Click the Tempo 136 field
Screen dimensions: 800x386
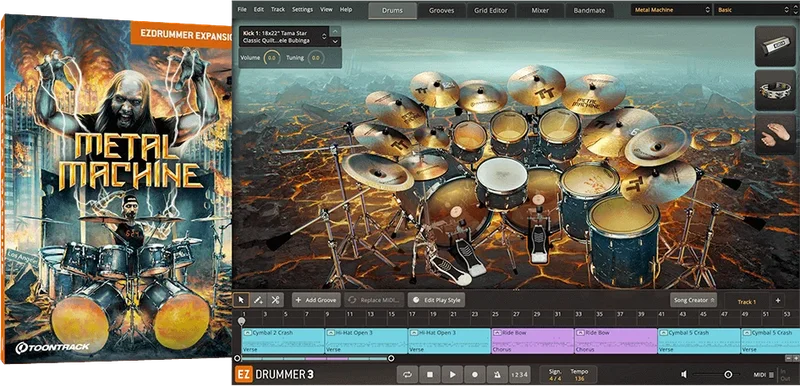[579, 375]
